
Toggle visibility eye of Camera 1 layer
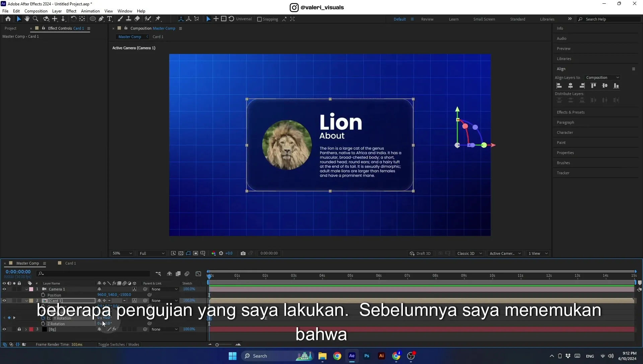pyautogui.click(x=4, y=289)
